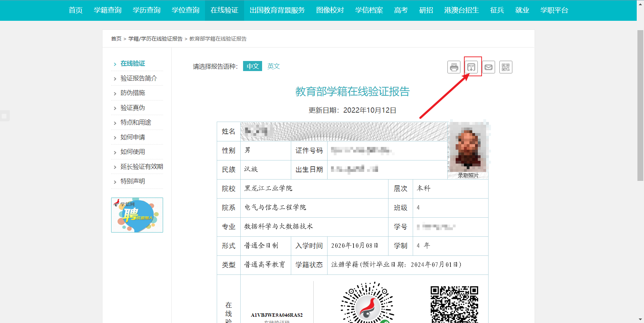The height and width of the screenshot is (323, 644).
Task: Click the large QR code in the report
Action: [454, 305]
